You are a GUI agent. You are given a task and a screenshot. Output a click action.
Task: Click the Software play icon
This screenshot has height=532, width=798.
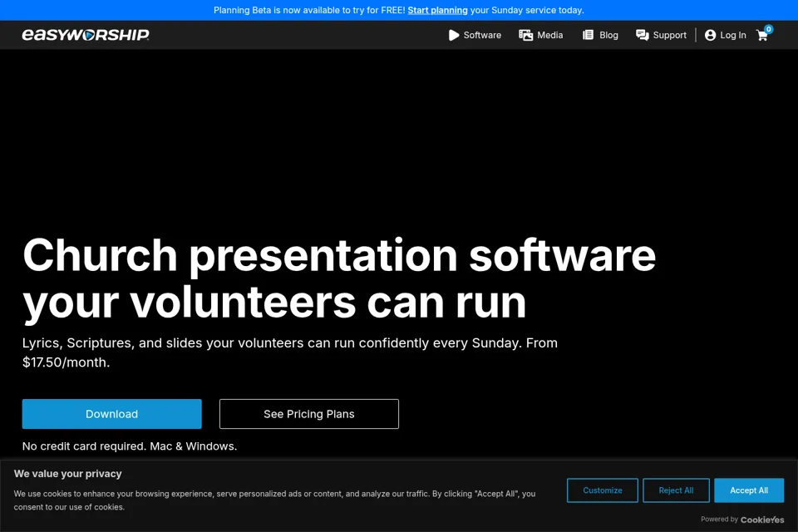[454, 35]
